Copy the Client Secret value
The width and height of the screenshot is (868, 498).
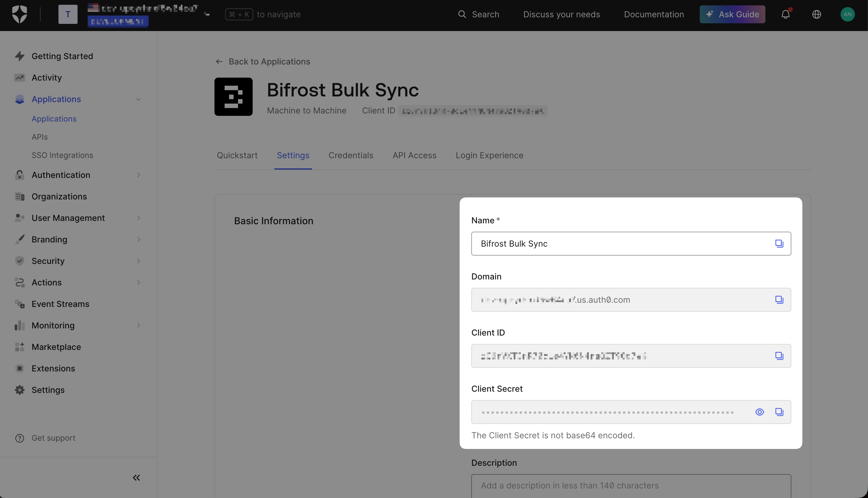coord(779,412)
